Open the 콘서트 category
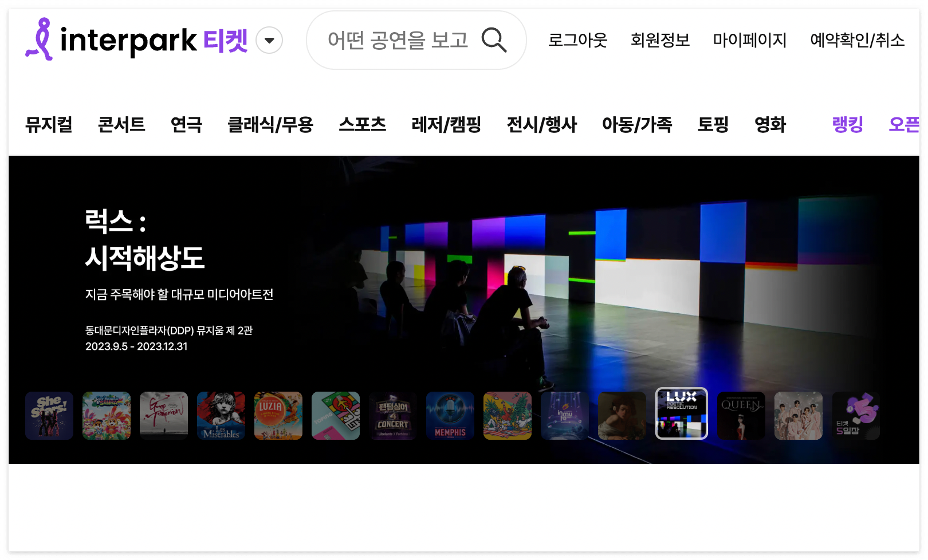Screen dimensions: 928x560 point(121,125)
